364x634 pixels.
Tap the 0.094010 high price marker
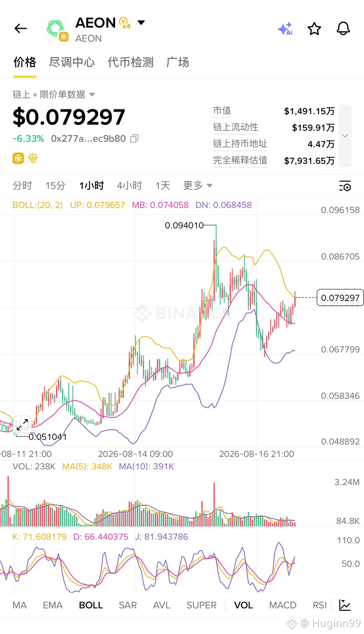(x=184, y=225)
